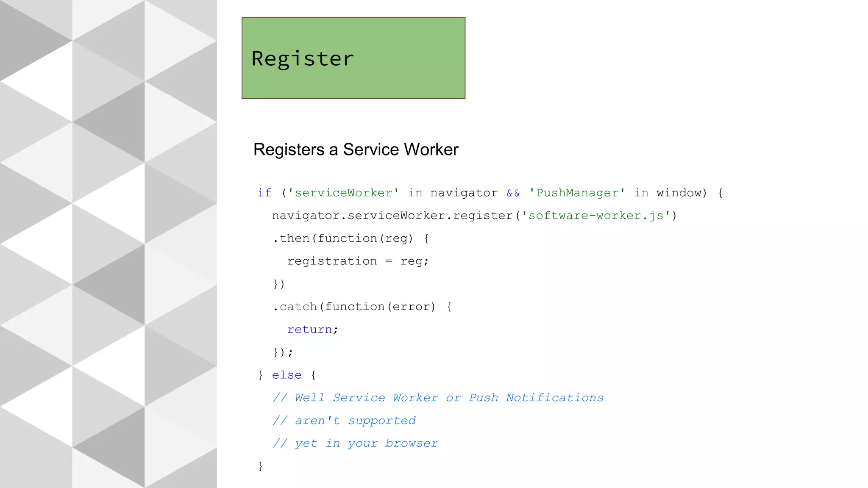Click the comment "// yet in your browser"
This screenshot has height=488, width=868.
(x=355, y=444)
